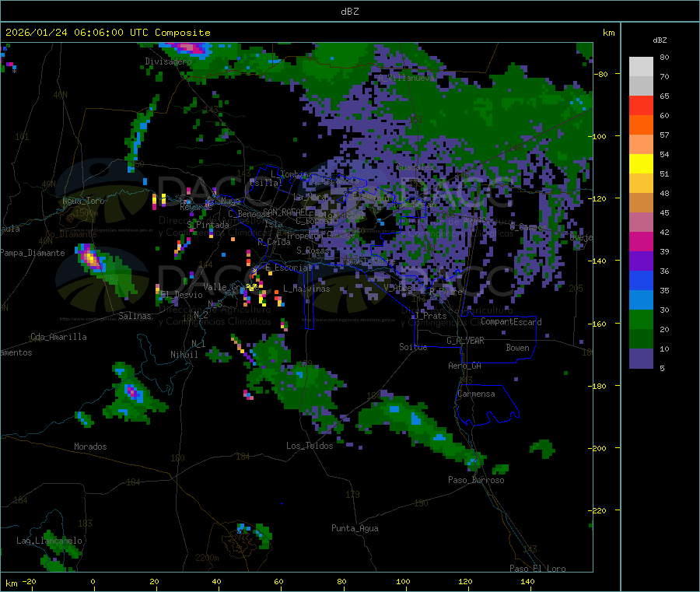Click the Salinas place label
This screenshot has width=700, height=592.
135,316
